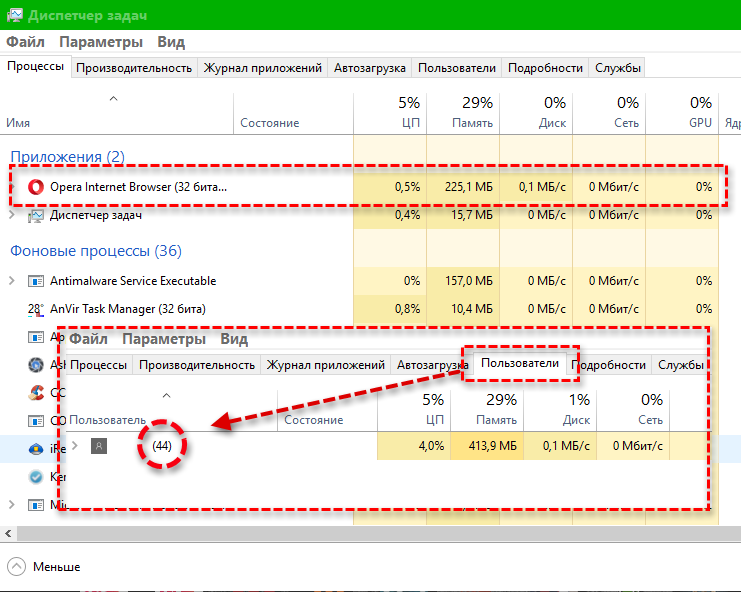
Task: Click the Пользователь column header in the inset
Action: click(x=171, y=411)
